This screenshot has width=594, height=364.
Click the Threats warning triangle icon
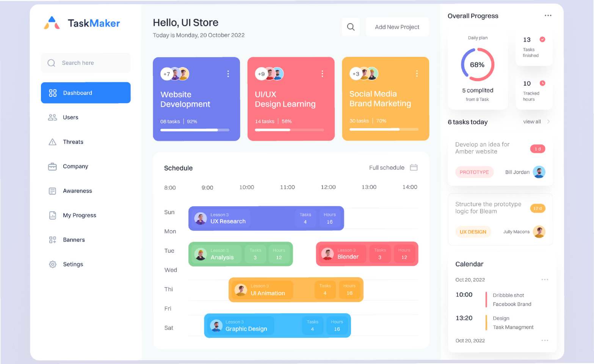(53, 142)
